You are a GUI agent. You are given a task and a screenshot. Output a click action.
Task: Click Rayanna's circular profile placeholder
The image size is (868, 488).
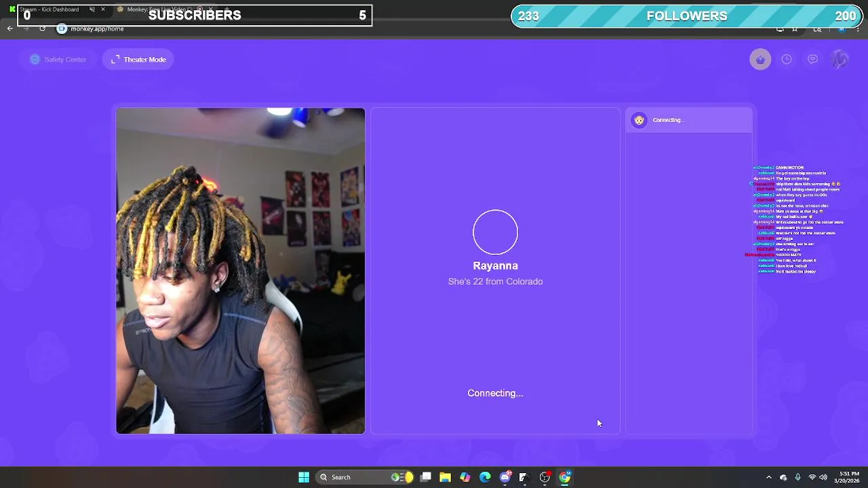pos(495,232)
